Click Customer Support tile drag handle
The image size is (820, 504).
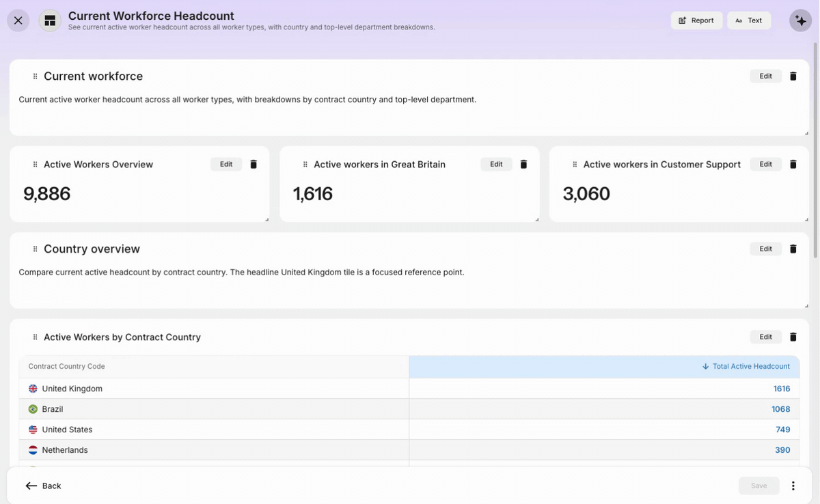point(575,165)
